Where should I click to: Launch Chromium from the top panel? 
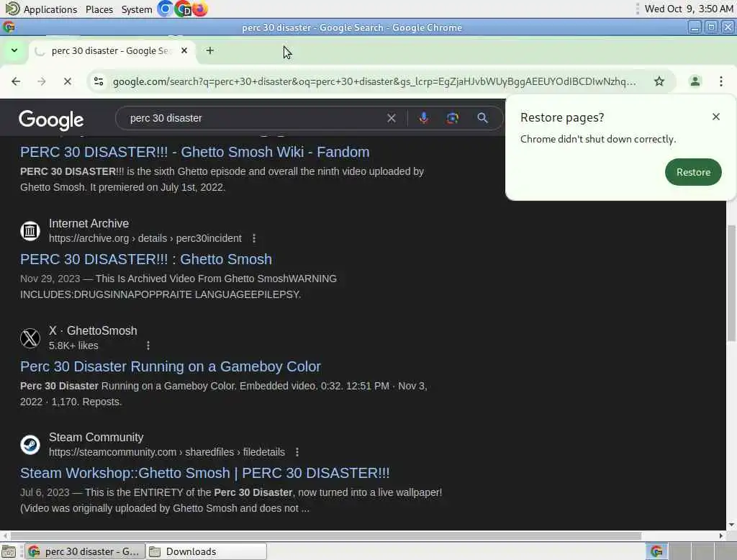click(165, 9)
